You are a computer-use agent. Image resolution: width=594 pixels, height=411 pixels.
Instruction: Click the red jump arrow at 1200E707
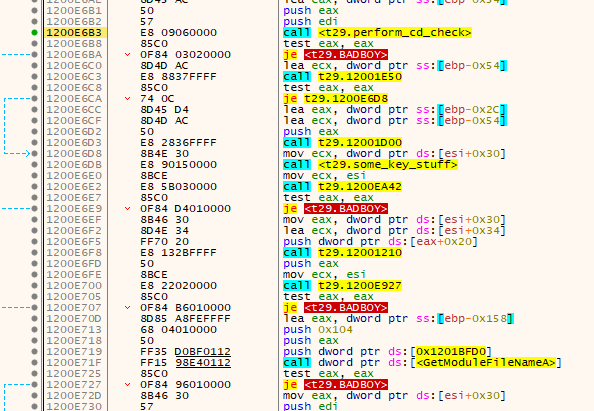pos(128,307)
